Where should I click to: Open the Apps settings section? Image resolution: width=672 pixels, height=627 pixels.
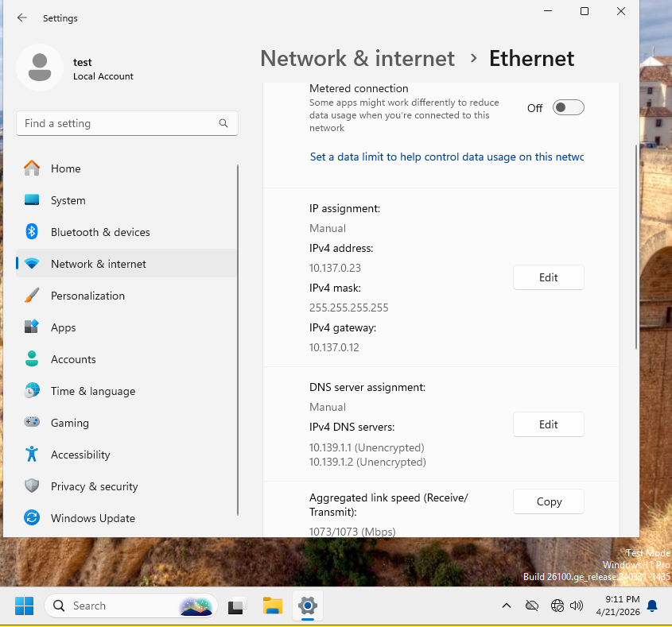coord(64,327)
